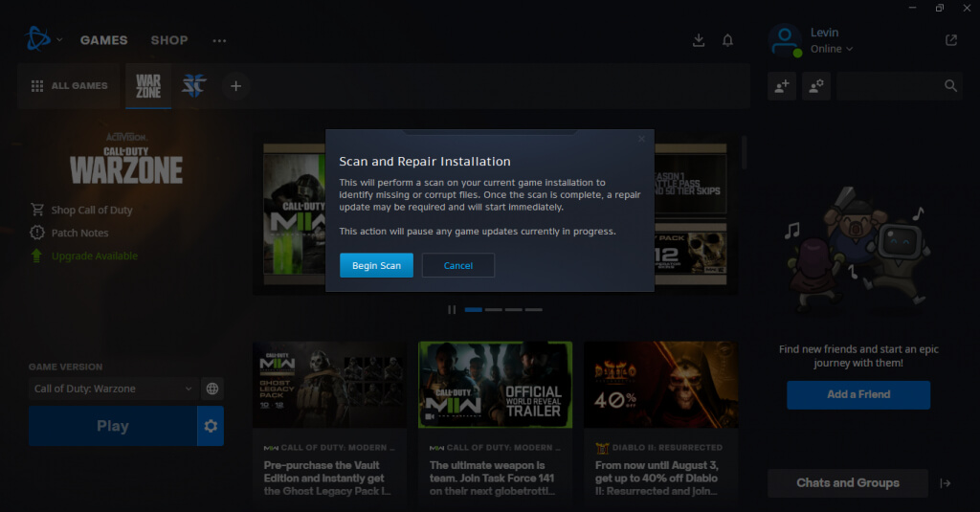Viewport: 980px width, 512px height.
Task: Open game options gear beside Play
Action: [211, 427]
